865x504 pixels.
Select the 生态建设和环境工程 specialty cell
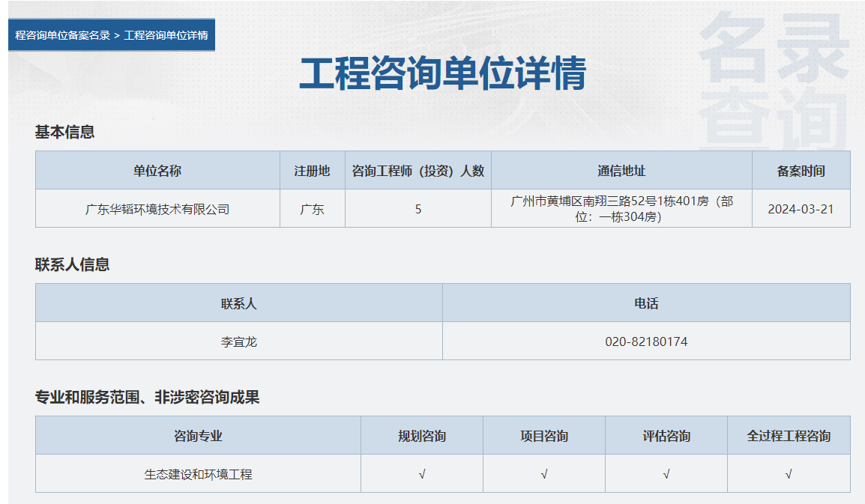(198, 474)
